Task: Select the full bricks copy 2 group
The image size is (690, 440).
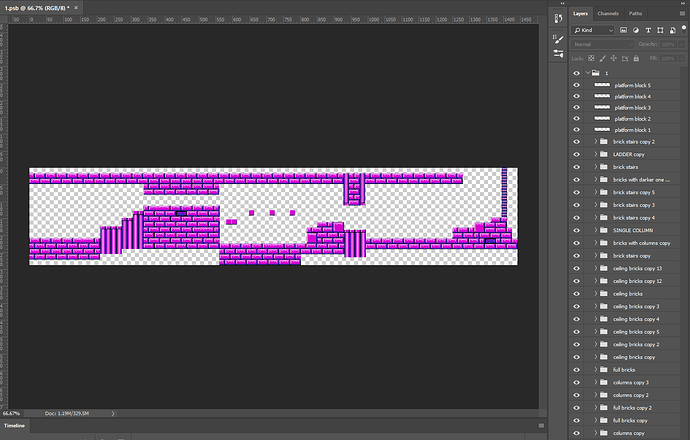Action: pyautogui.click(x=632, y=408)
